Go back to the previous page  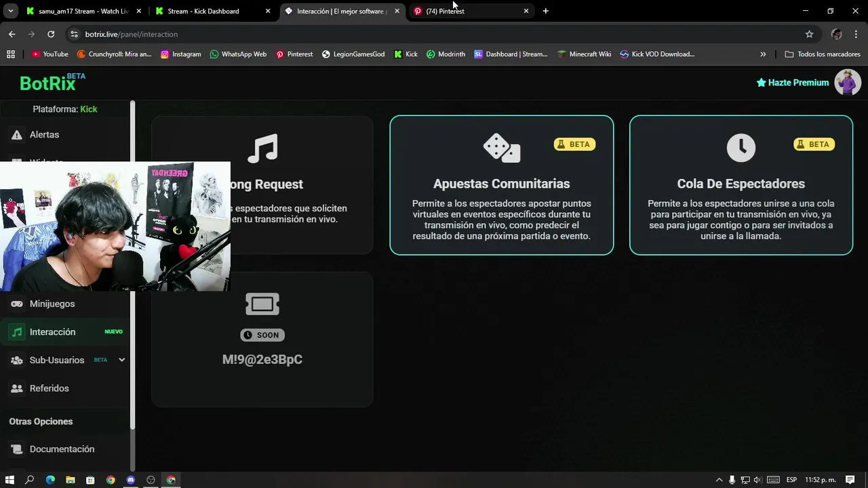(x=12, y=34)
